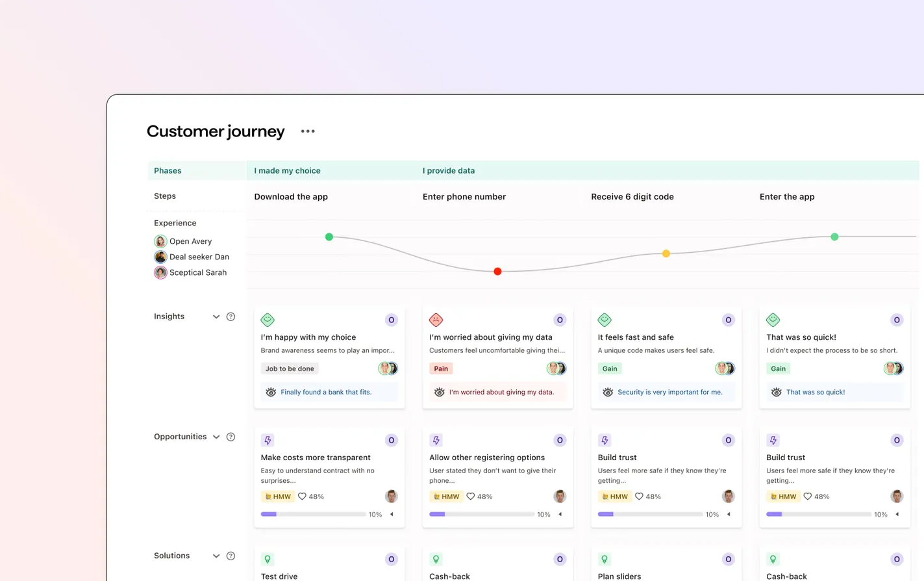Click lightbulb icon on 'Plan sliders' card

pos(605,559)
